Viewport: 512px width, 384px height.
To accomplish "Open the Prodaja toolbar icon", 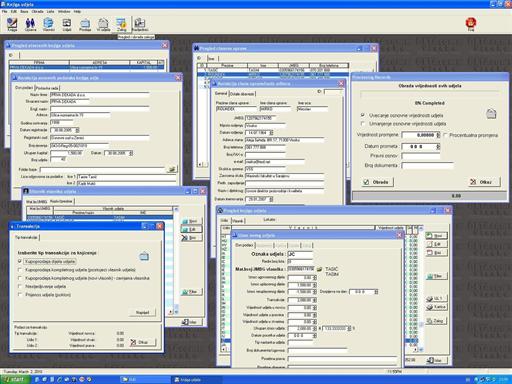I will 85,25.
